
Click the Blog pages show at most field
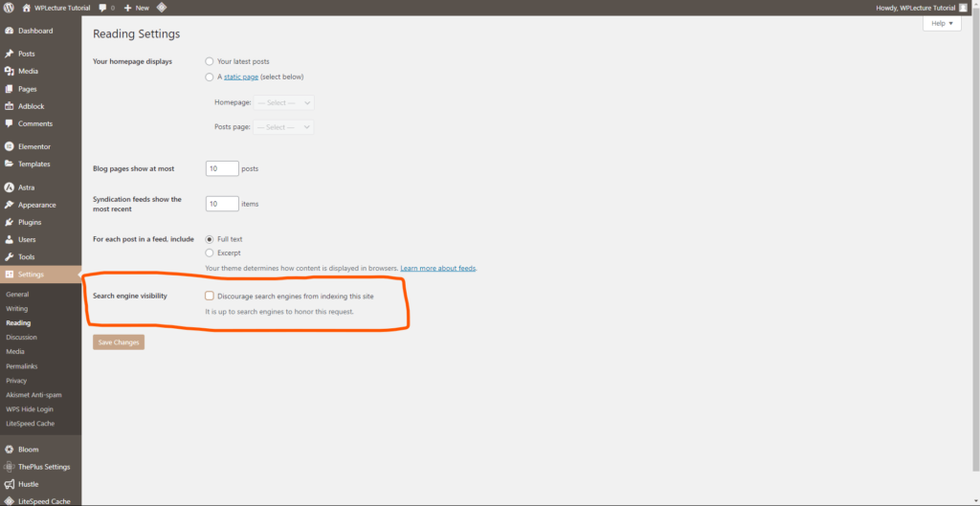pyautogui.click(x=222, y=168)
